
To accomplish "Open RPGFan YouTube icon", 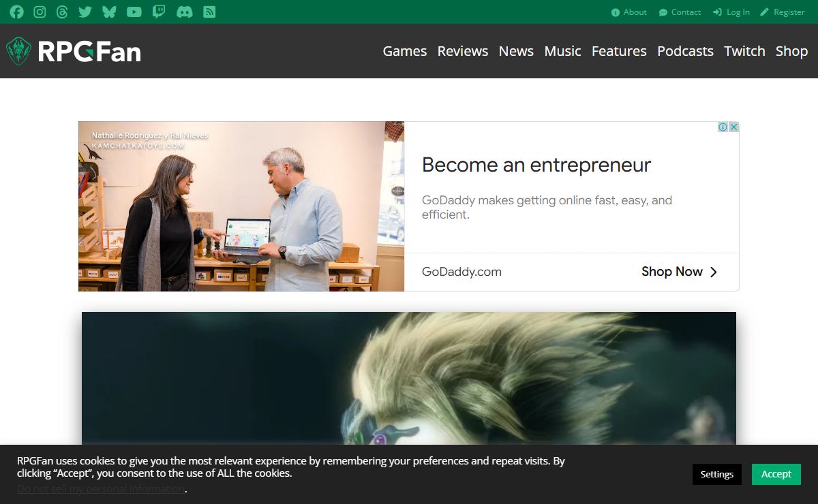I will point(134,12).
